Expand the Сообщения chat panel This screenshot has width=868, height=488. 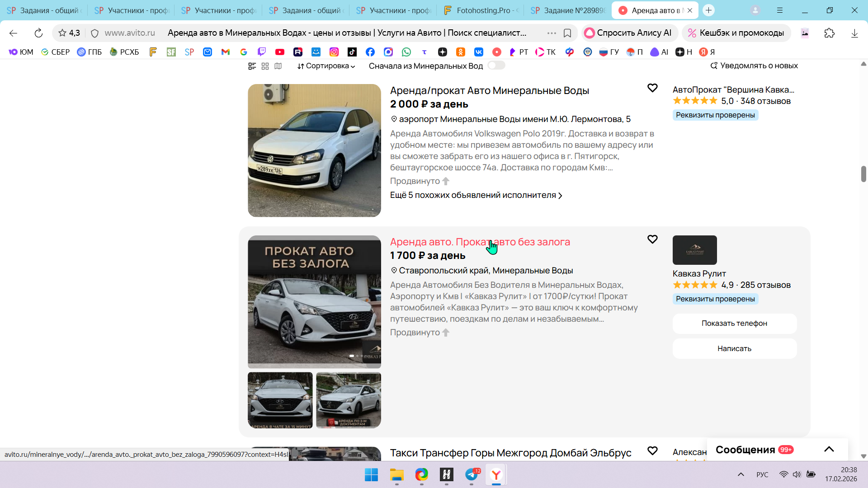pos(829,449)
